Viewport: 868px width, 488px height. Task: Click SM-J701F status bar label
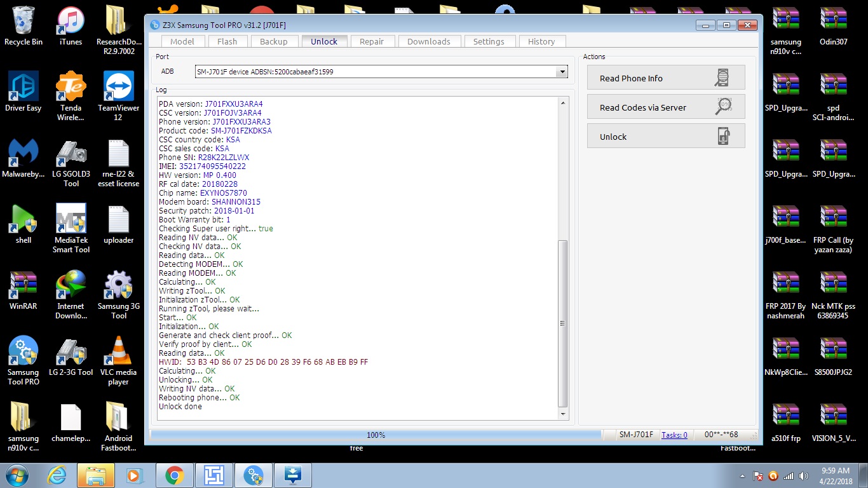[637, 435]
